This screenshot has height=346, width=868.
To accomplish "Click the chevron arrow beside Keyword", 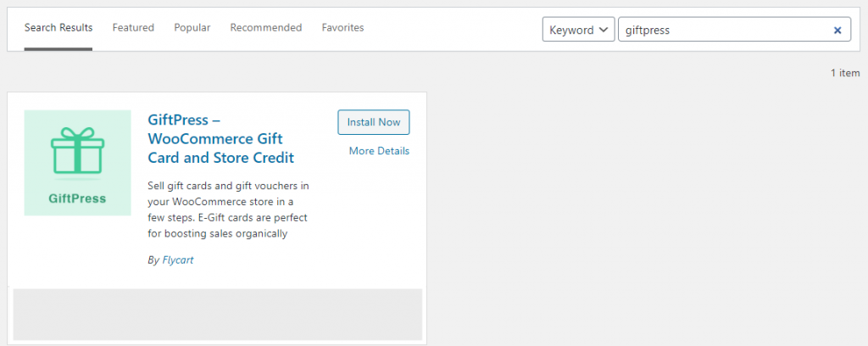I will click(604, 30).
